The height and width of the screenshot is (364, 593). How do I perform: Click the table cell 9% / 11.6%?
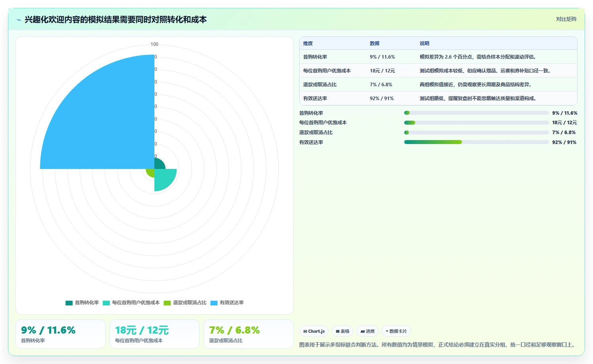(382, 57)
